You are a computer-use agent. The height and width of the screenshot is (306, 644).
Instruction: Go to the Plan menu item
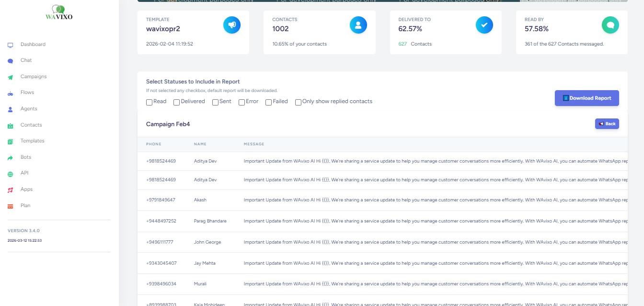click(x=25, y=206)
